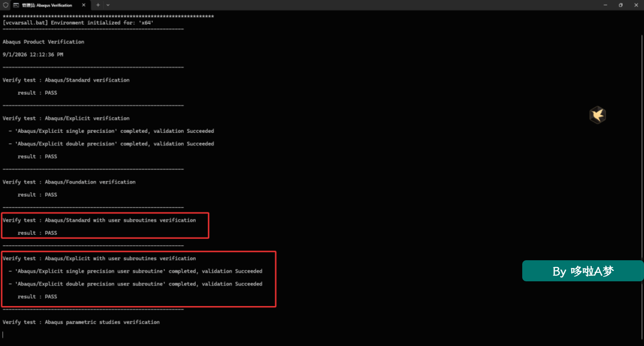Screen dimensions: 644x346
Task: Click the 'Abaqus Product Verification' heading text
Action: [43, 42]
